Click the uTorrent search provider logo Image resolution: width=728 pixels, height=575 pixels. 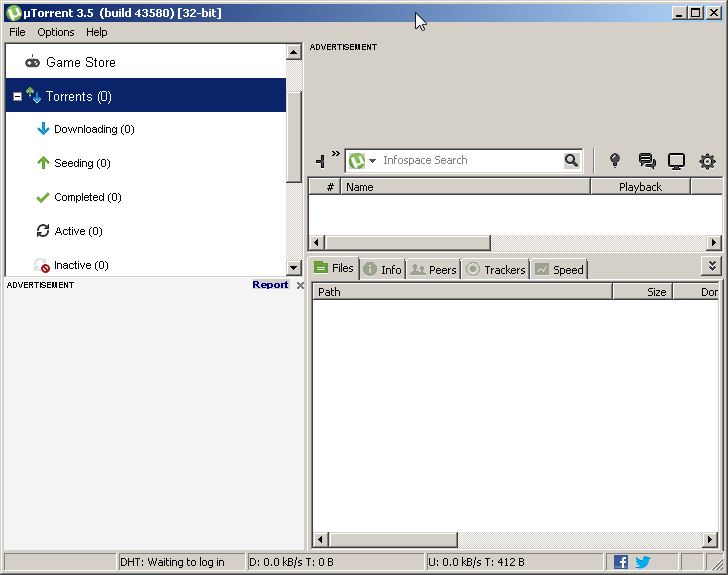[x=357, y=161]
